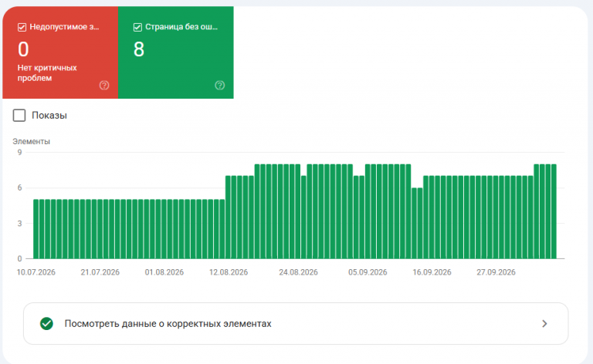Enable the Показы checkbox

coord(19,115)
